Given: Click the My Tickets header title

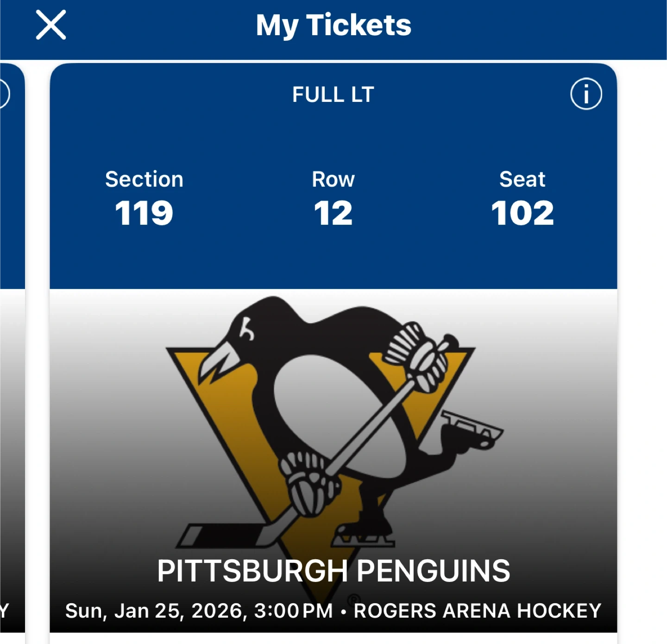Looking at the screenshot, I should click(x=333, y=25).
